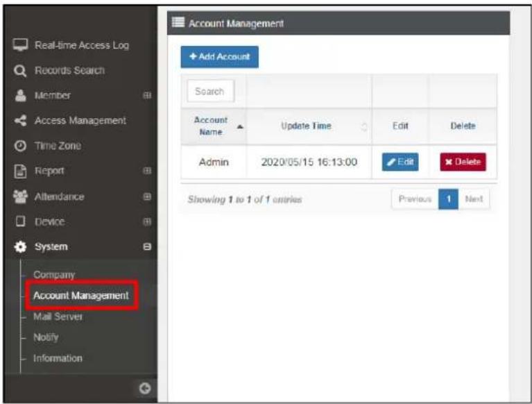The image size is (532, 404).
Task: Click the Real-time Access Log monitor icon
Action: pos(20,45)
